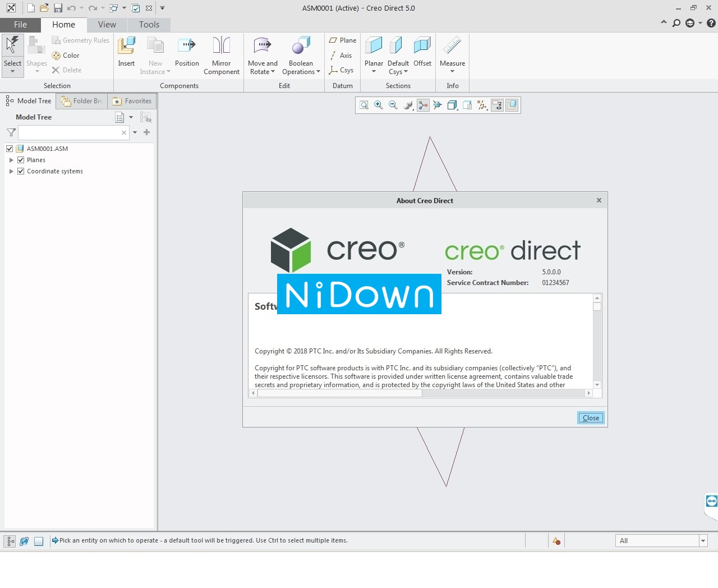
Task: Click the Color tool in Selection group
Action: click(x=66, y=56)
